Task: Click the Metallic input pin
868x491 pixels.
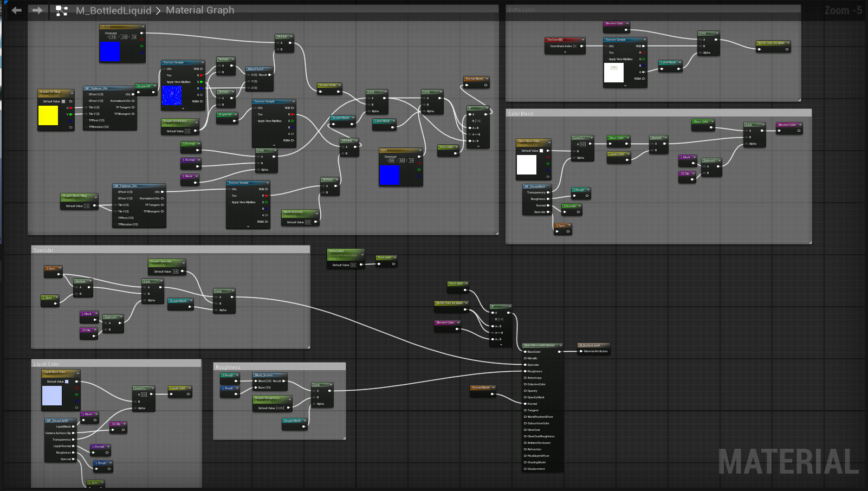Action: (x=526, y=358)
